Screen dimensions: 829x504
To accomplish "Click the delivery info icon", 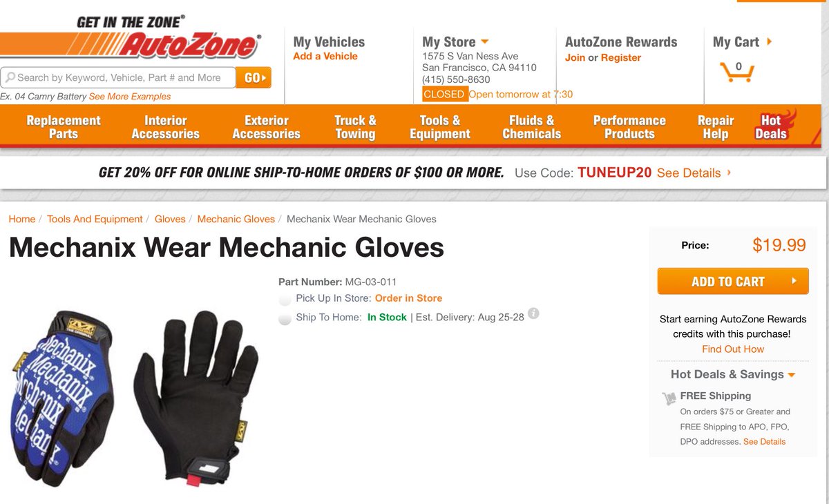I will click(533, 313).
